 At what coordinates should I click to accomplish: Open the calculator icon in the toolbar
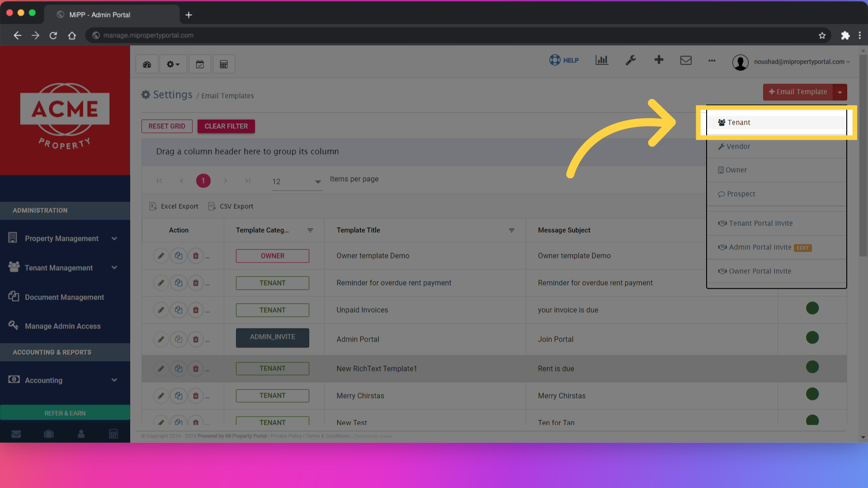click(x=224, y=64)
